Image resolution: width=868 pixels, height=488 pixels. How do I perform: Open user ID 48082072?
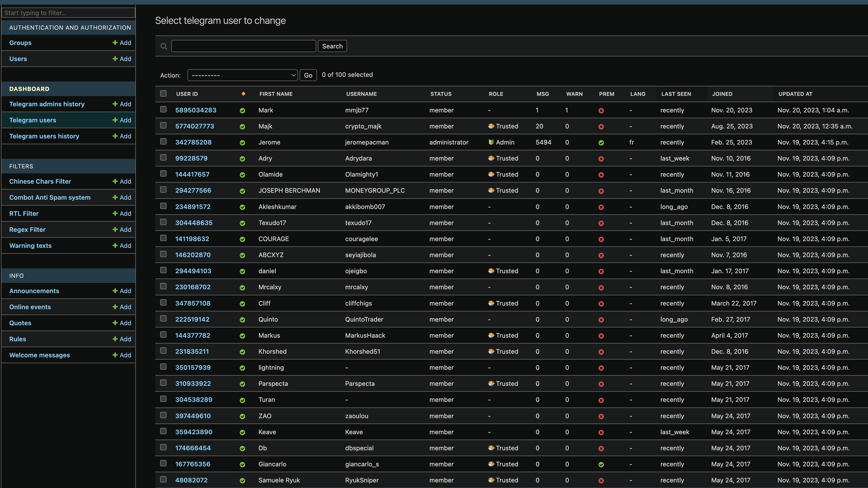191,480
